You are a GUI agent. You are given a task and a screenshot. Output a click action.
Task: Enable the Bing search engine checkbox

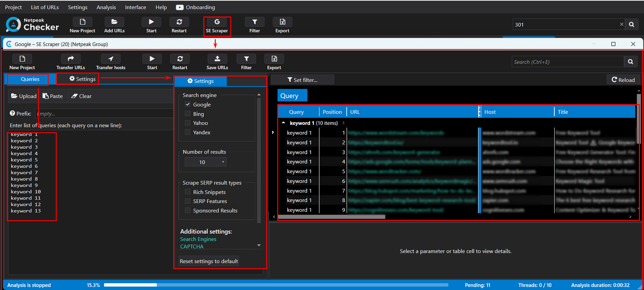coord(188,114)
